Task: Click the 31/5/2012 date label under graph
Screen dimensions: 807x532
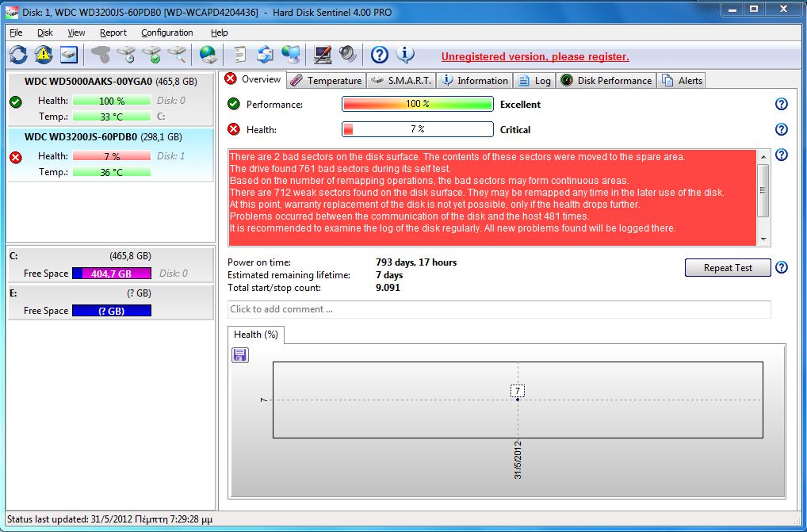Action: (518, 460)
